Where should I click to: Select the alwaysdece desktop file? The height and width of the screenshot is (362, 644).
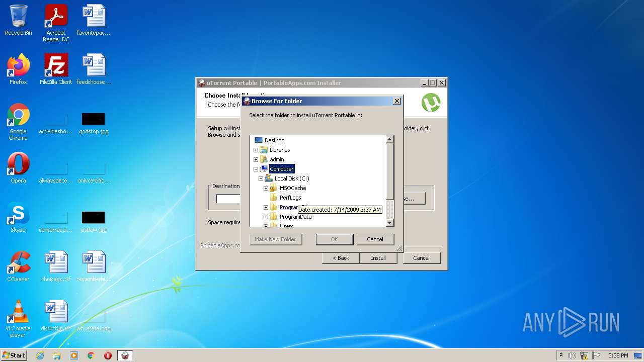(56, 173)
